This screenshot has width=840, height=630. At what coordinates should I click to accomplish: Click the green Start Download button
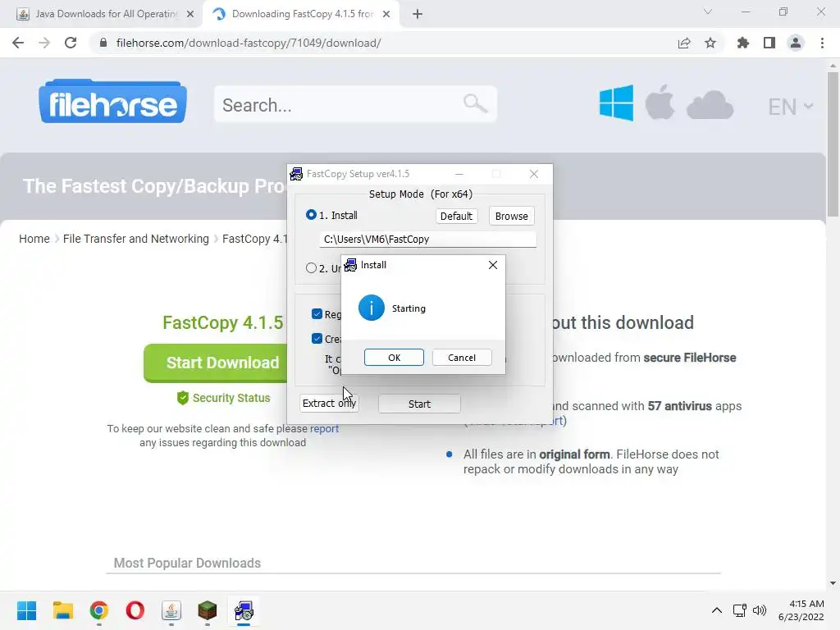point(216,363)
